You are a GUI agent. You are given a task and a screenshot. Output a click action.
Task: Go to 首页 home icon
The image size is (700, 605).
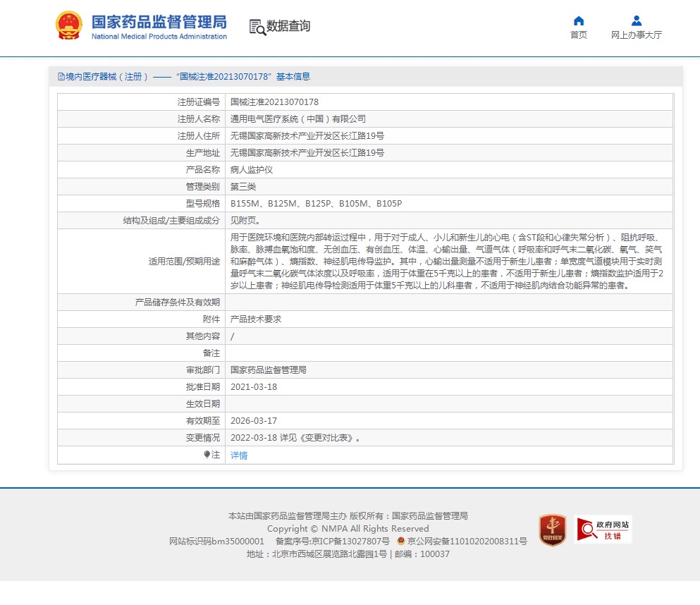tap(579, 20)
